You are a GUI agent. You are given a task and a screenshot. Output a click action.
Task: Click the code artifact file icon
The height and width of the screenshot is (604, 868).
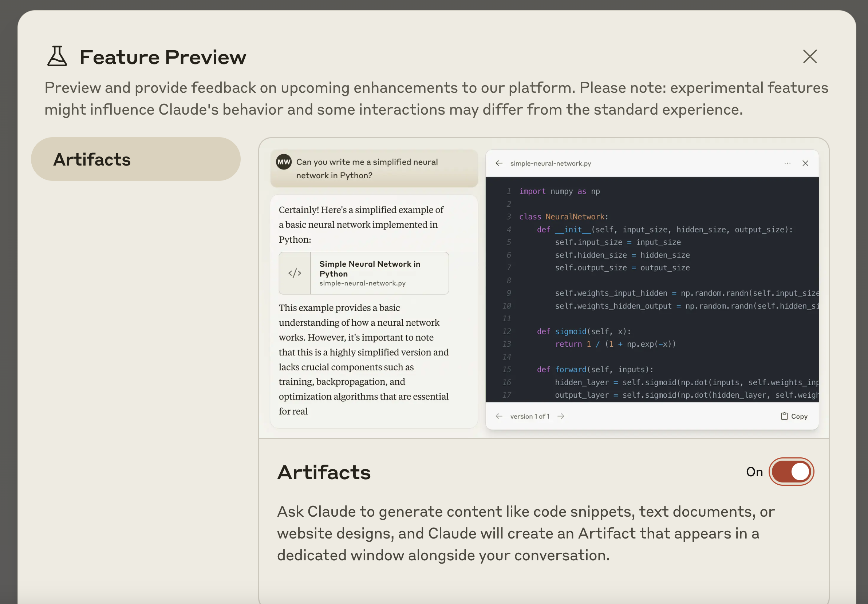tap(296, 273)
